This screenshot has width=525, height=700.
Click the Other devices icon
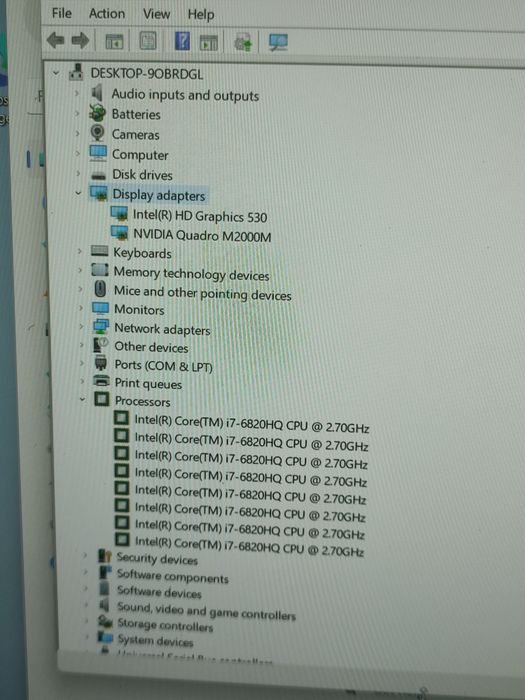point(101,345)
